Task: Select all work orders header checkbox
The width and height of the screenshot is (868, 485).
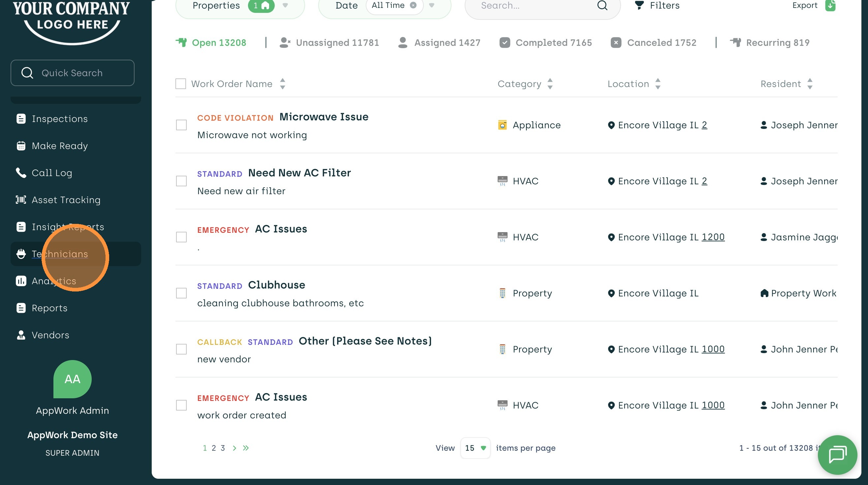Action: [x=181, y=84]
